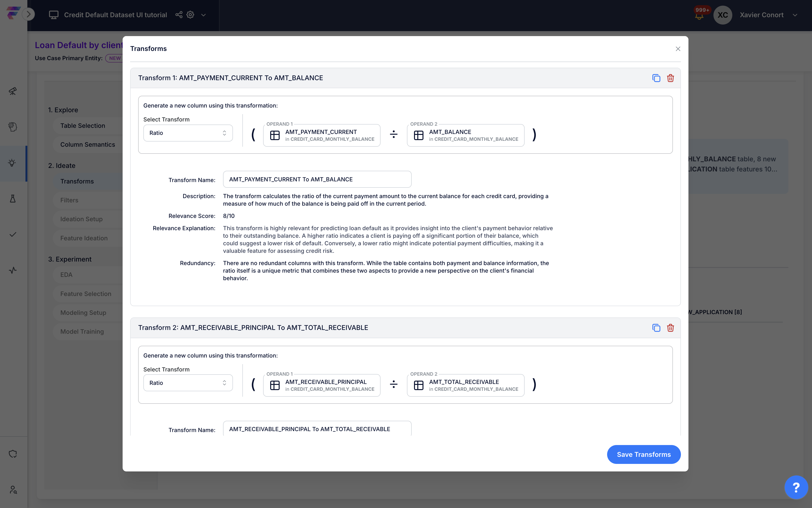
Task: Expand the chevron next to the settings gear
Action: [x=203, y=15]
